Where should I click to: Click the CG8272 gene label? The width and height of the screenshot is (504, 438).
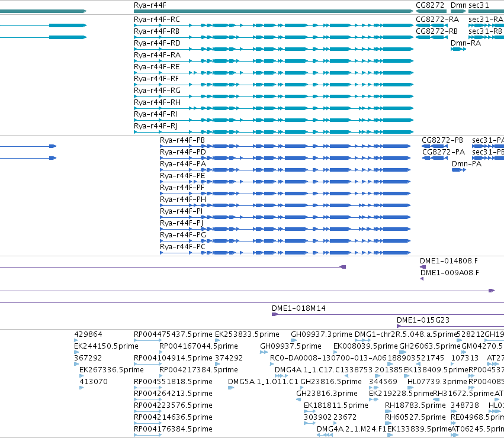[x=430, y=5]
